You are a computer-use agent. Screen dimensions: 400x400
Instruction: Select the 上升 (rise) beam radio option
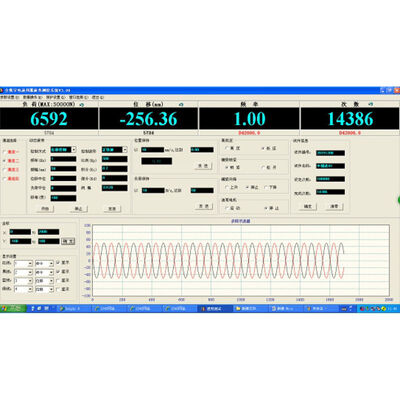227,188
